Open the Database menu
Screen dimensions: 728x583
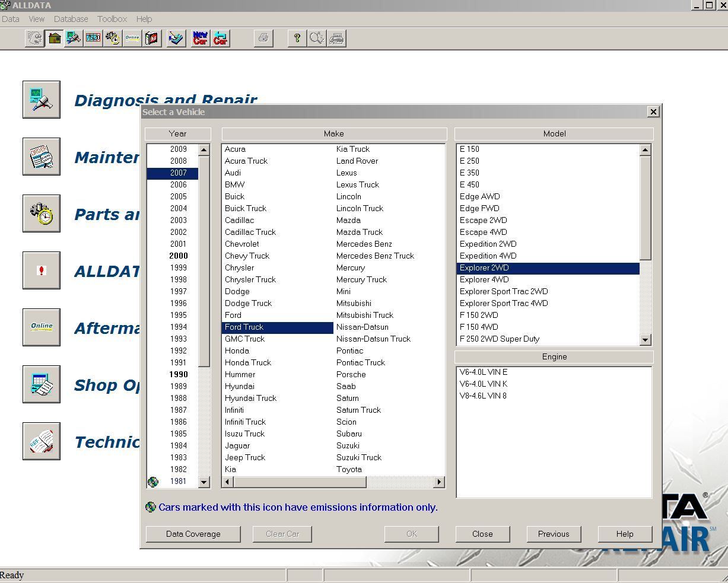[x=71, y=19]
